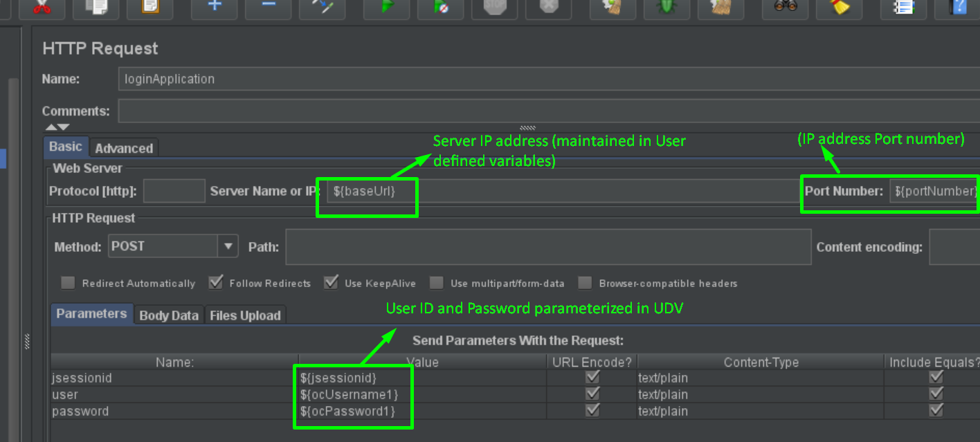Image resolution: width=980 pixels, height=442 pixels.
Task: Click the URL Encode? column header
Action: click(x=592, y=362)
